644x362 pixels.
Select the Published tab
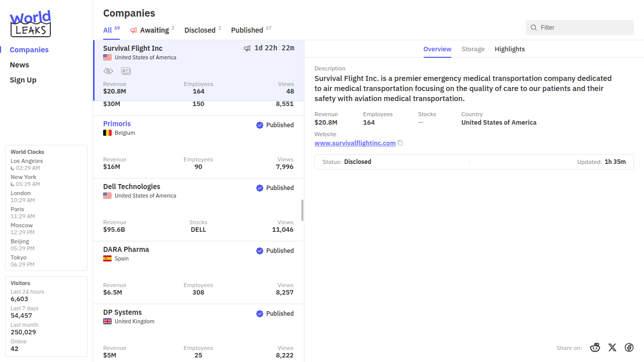[x=247, y=30]
